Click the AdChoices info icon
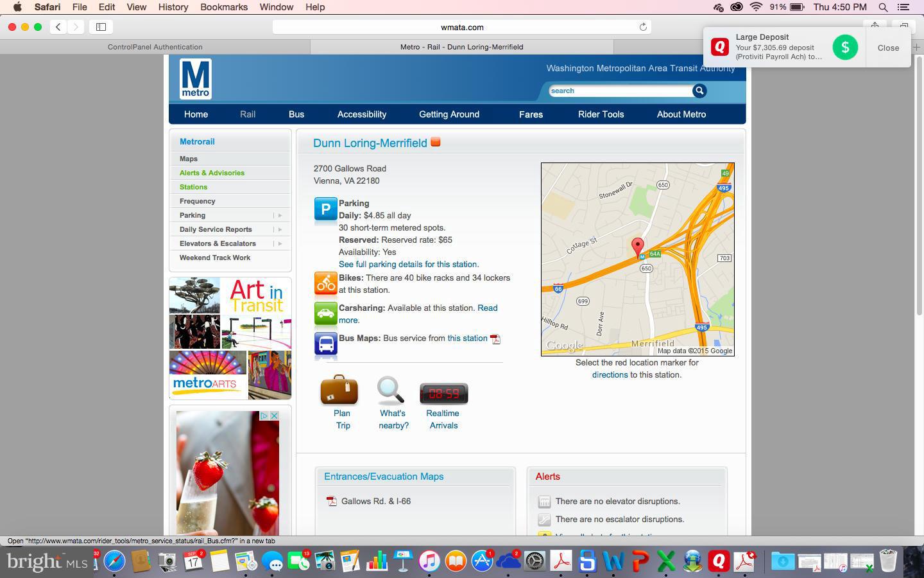 [264, 416]
